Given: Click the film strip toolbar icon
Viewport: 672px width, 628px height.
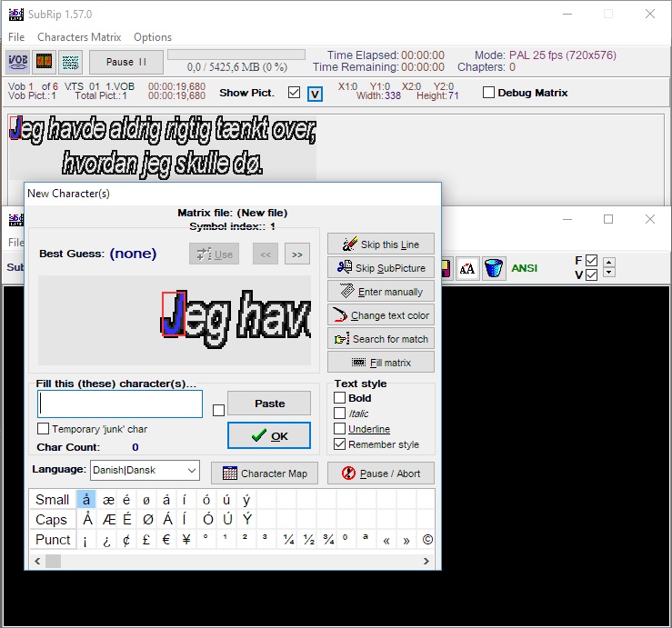Looking at the screenshot, I should [45, 62].
